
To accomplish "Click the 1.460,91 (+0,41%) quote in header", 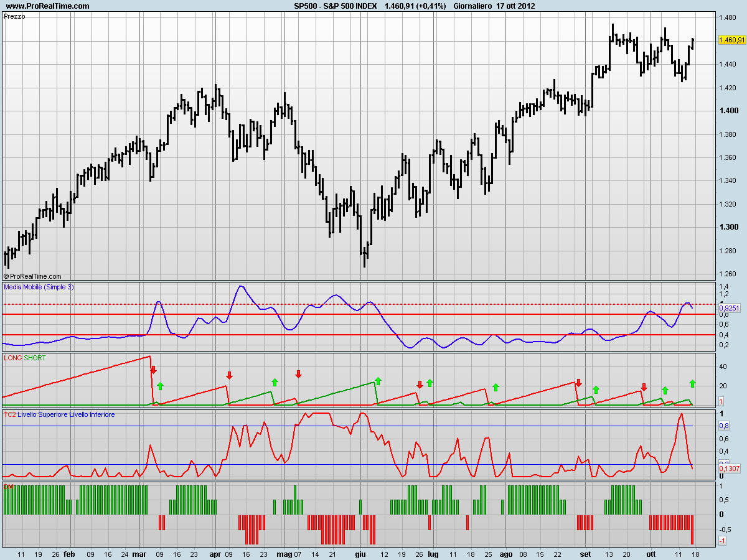I will point(415,6).
